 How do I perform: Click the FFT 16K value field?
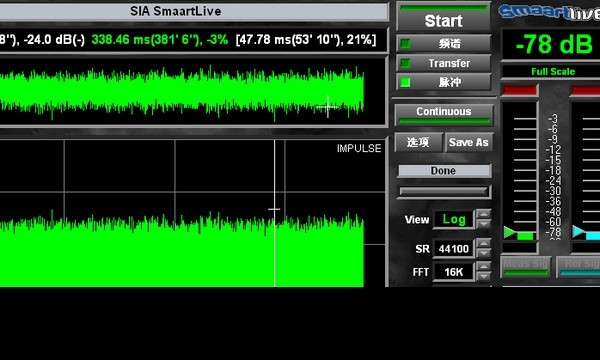454,272
